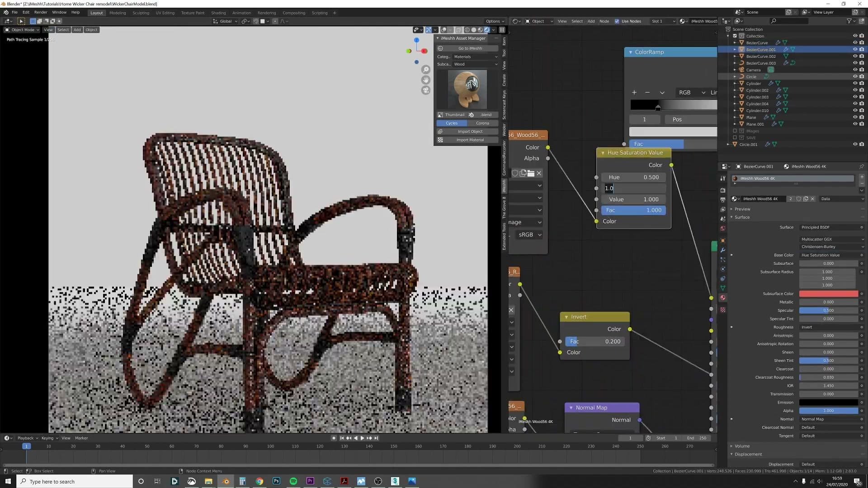Toggle fake user shield for material

click(799, 199)
